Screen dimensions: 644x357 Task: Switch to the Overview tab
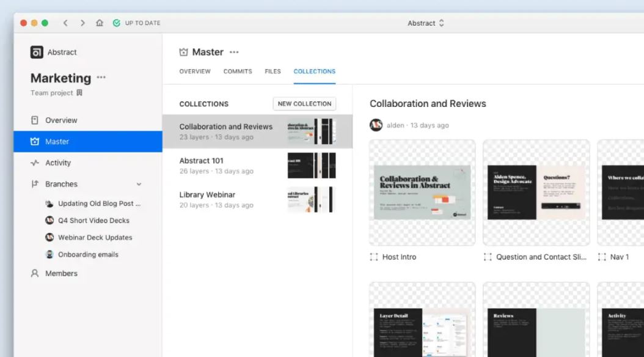click(x=195, y=72)
